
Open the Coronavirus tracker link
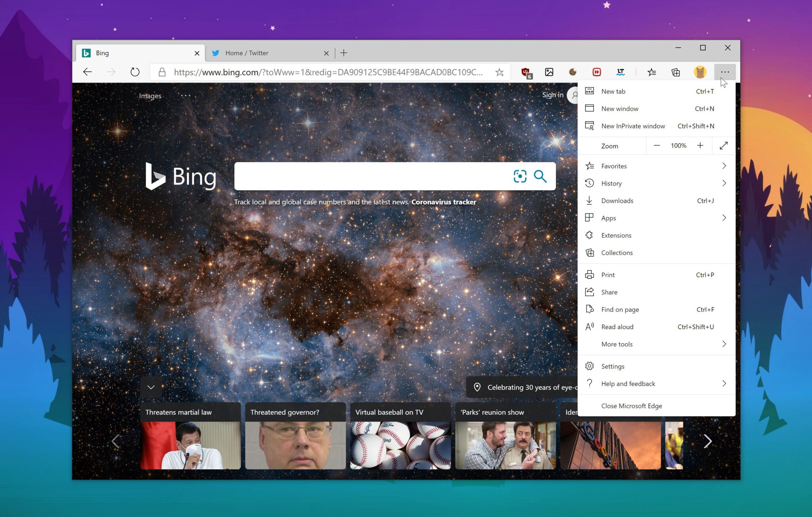click(x=443, y=202)
